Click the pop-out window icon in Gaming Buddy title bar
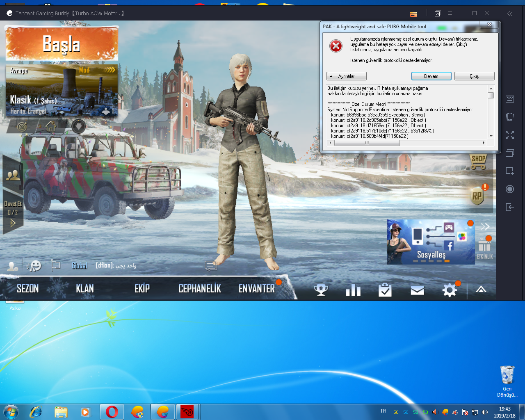Screen dimensions: 525x420 437,14
